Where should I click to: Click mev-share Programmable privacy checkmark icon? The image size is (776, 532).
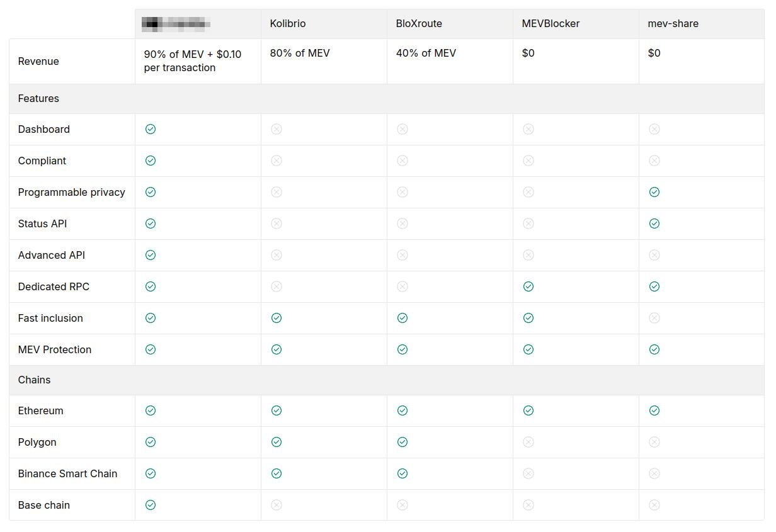coord(654,192)
